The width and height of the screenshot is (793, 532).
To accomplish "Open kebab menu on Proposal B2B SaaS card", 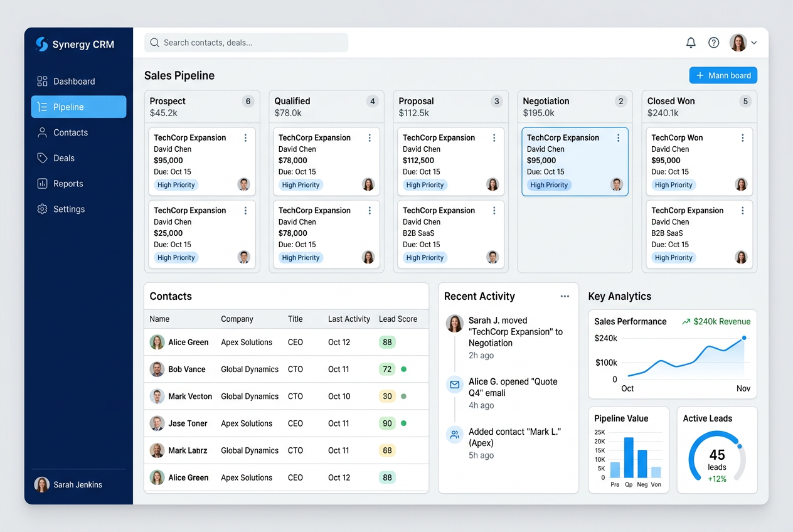I will coord(494,211).
